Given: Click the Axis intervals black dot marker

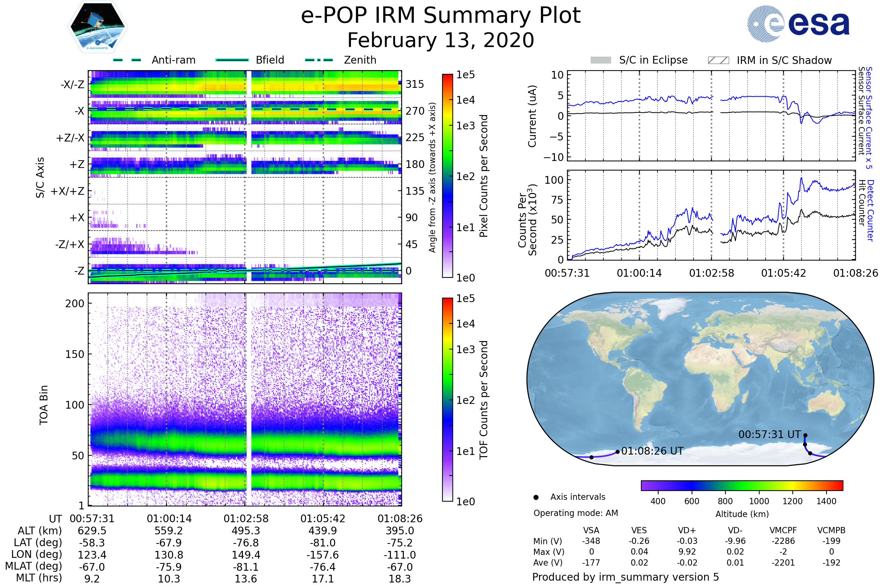Looking at the screenshot, I should (x=536, y=497).
